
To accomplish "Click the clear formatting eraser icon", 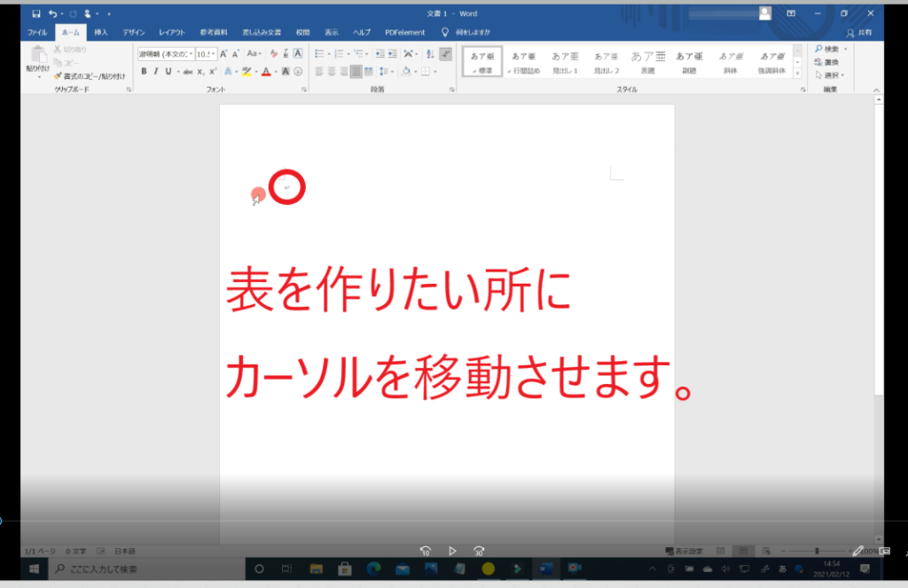I will 273,54.
